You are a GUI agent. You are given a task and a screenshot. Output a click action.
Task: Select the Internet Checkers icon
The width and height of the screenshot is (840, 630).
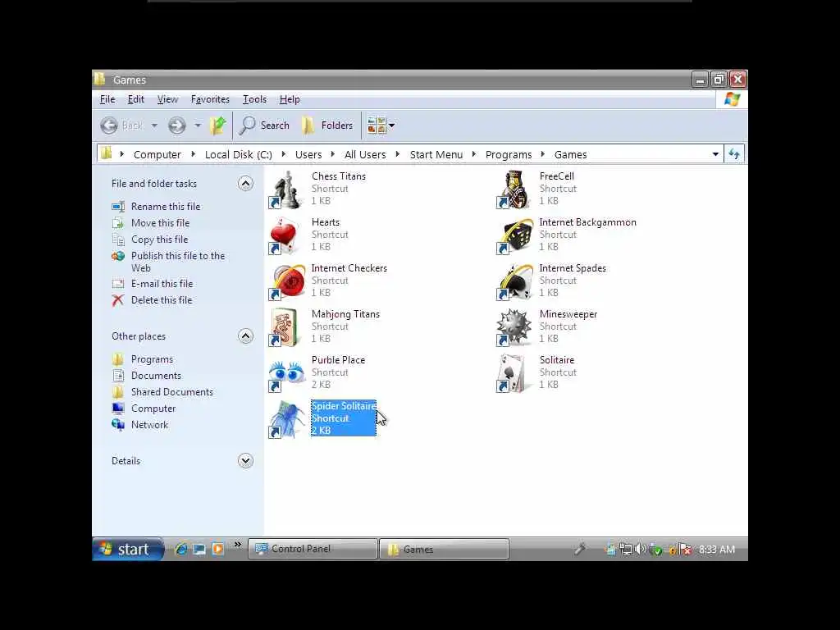[287, 282]
